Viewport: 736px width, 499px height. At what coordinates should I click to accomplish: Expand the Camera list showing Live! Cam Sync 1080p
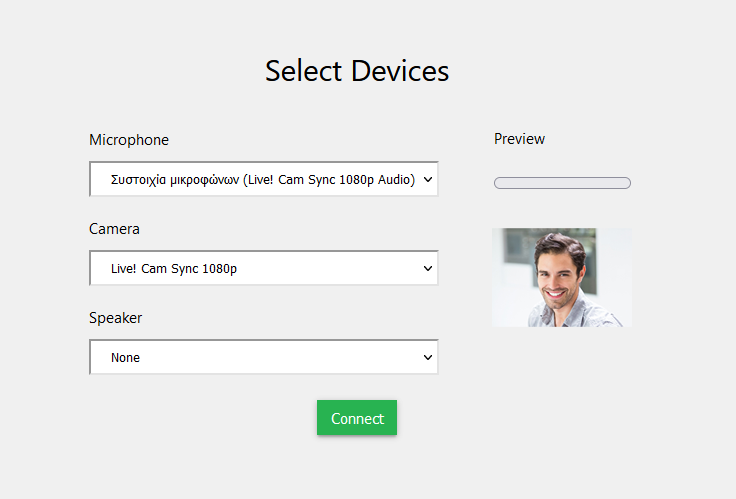264,268
